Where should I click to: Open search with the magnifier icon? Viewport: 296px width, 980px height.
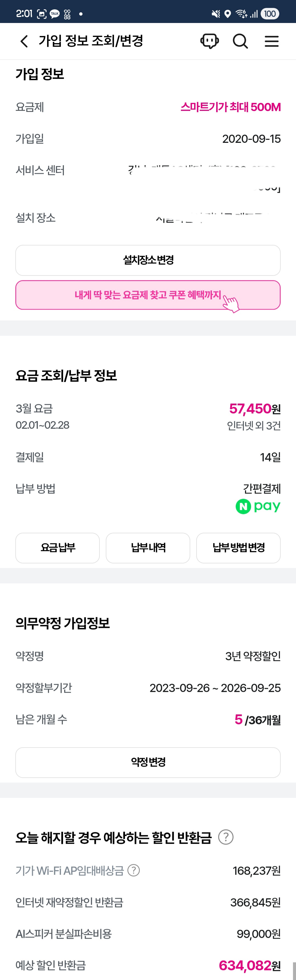point(240,41)
